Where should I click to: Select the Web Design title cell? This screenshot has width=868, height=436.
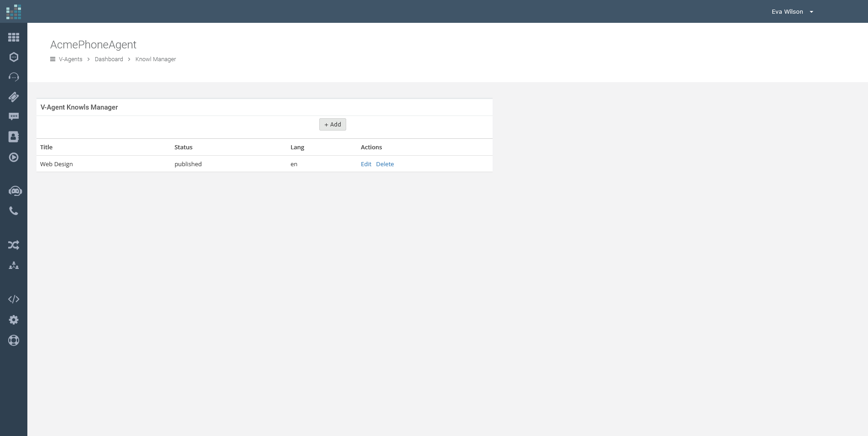pos(57,164)
